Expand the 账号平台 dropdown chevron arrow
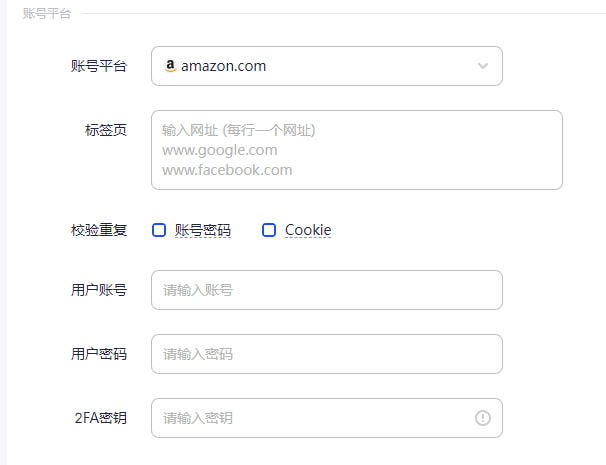Screen dimensions: 606x465 [483, 66]
